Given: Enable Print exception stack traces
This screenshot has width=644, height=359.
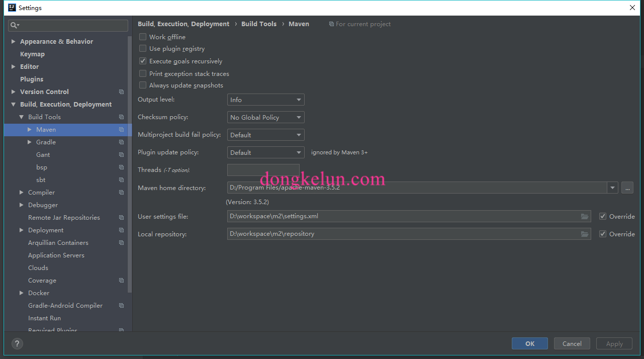Looking at the screenshot, I should [x=143, y=73].
